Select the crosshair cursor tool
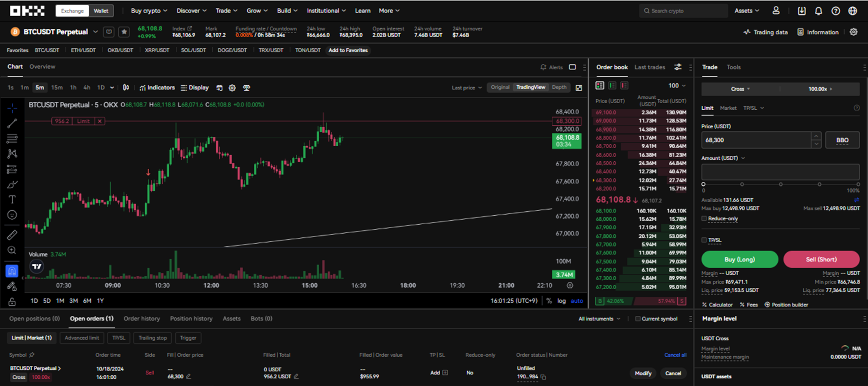Screen dimensions: 868x386 coord(12,108)
